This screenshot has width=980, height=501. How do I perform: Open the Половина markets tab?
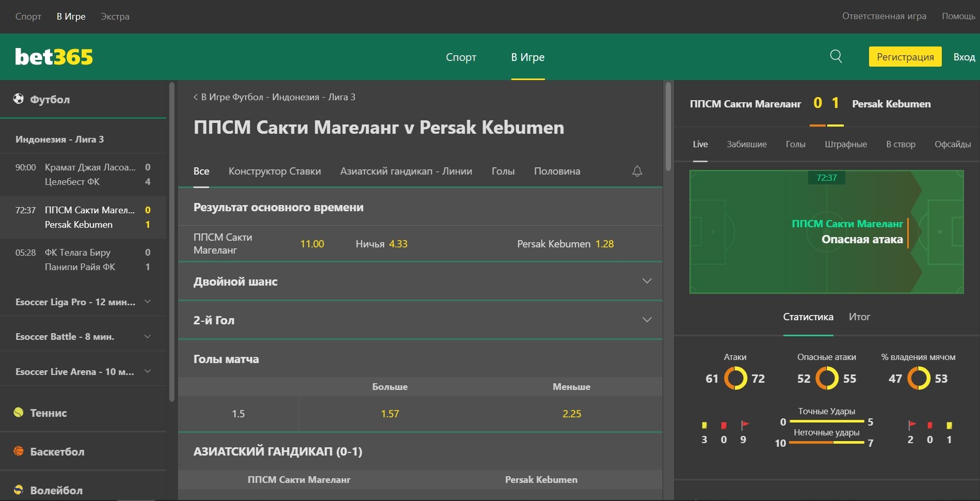(557, 171)
